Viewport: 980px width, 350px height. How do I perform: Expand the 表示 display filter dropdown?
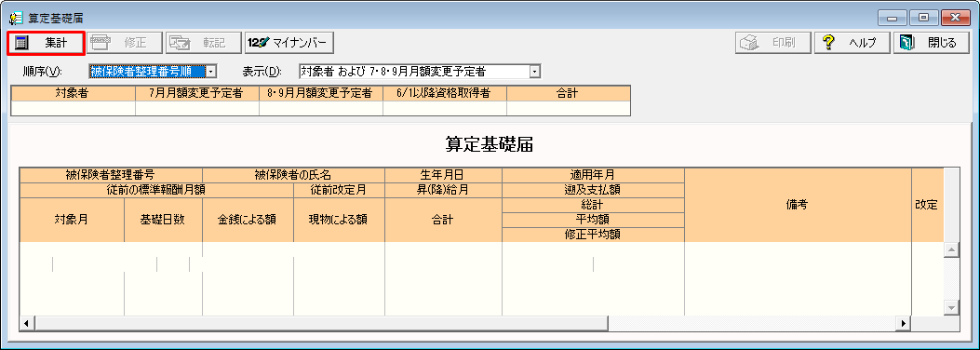(534, 72)
